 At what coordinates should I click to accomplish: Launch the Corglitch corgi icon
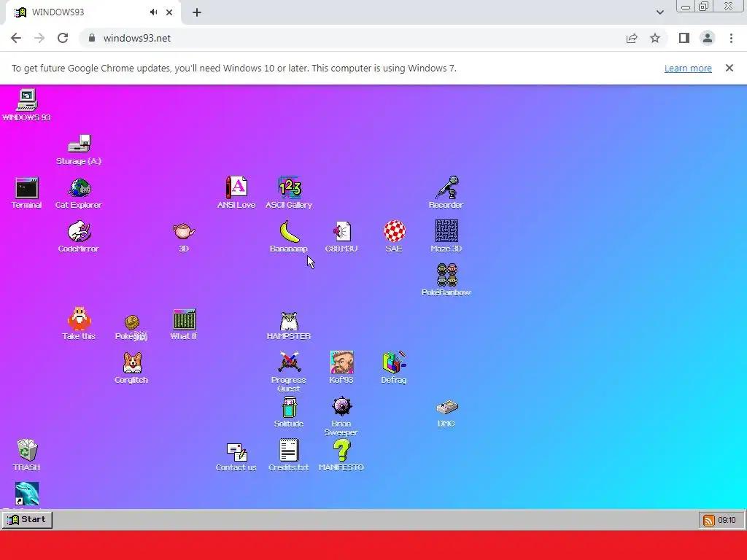coord(131,363)
